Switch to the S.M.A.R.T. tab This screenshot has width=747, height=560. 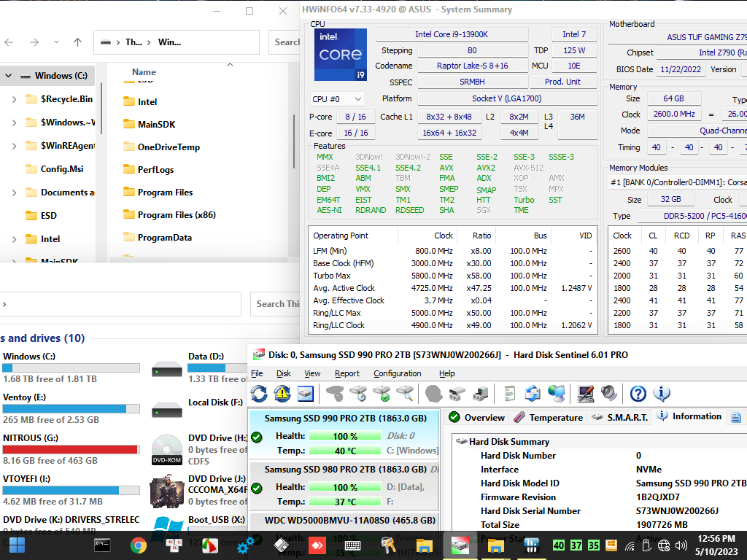point(619,418)
